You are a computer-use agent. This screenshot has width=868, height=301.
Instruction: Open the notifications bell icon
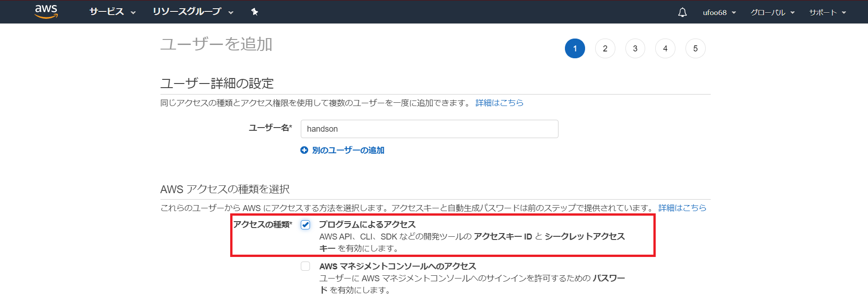pyautogui.click(x=682, y=12)
